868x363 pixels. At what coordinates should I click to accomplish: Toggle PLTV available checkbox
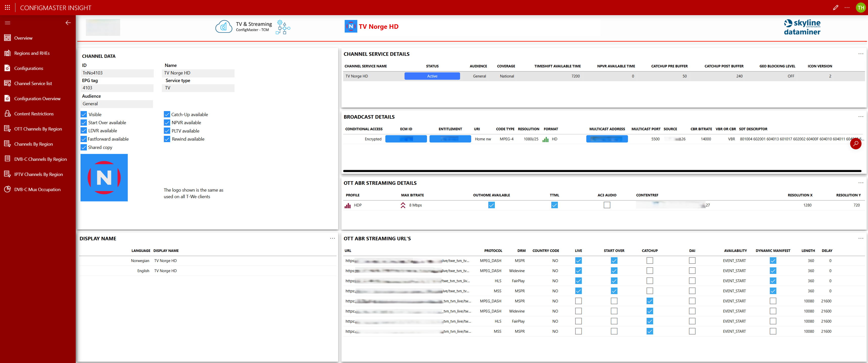167,131
